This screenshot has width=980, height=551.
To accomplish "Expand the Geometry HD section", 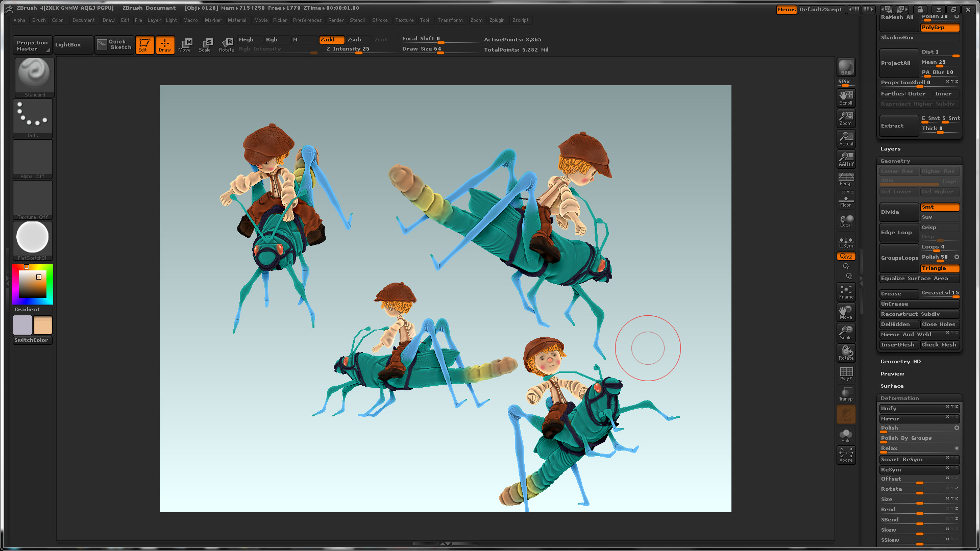I will point(900,361).
